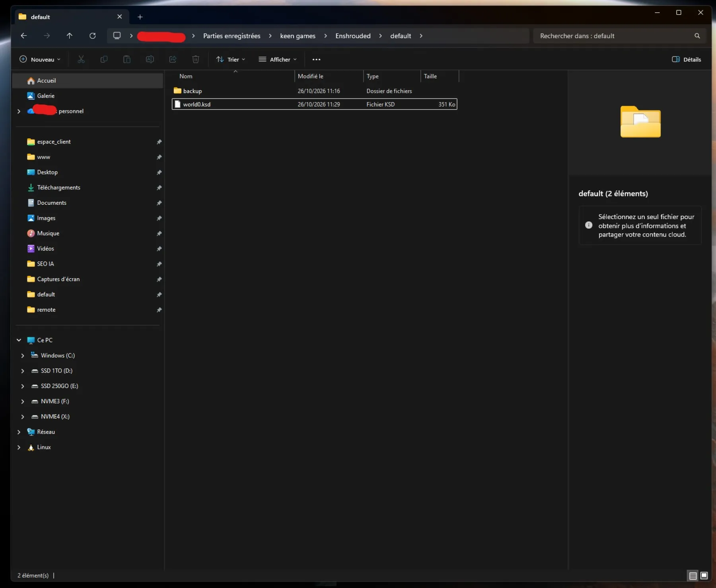Click the Copy icon in the toolbar
The height and width of the screenshot is (588, 716).
104,59
